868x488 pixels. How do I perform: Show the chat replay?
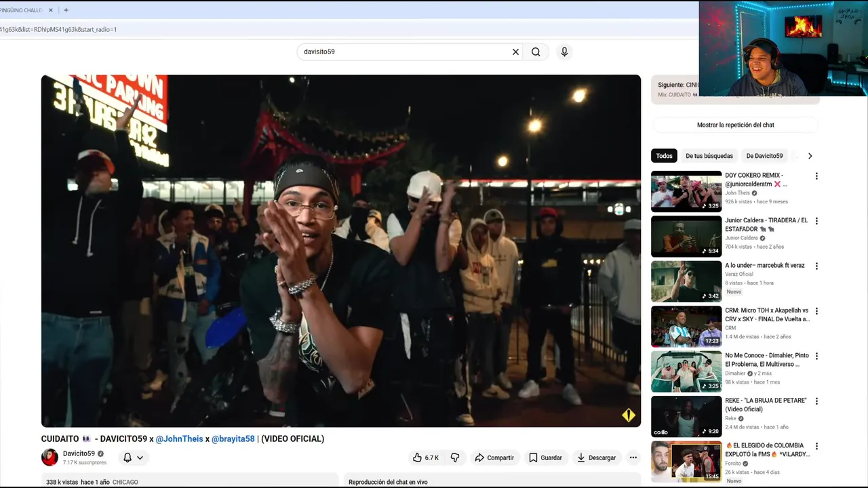coord(735,125)
